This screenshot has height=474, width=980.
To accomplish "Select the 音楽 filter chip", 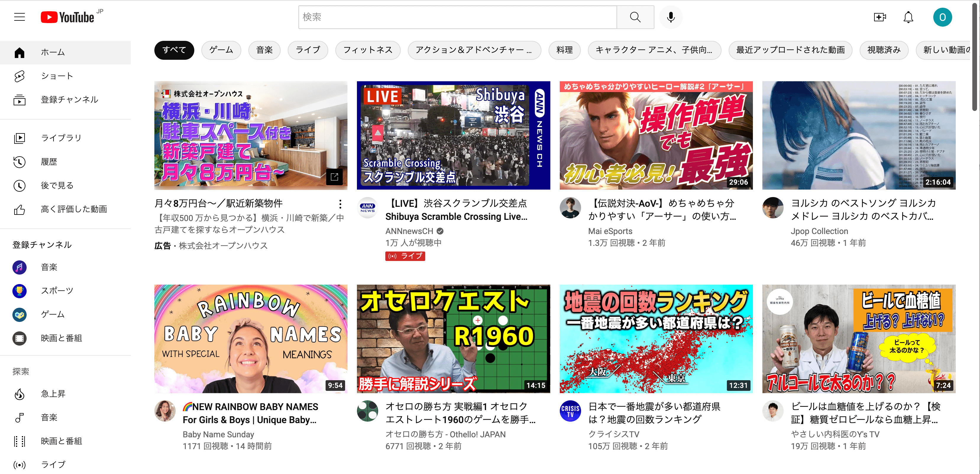I will [x=264, y=50].
